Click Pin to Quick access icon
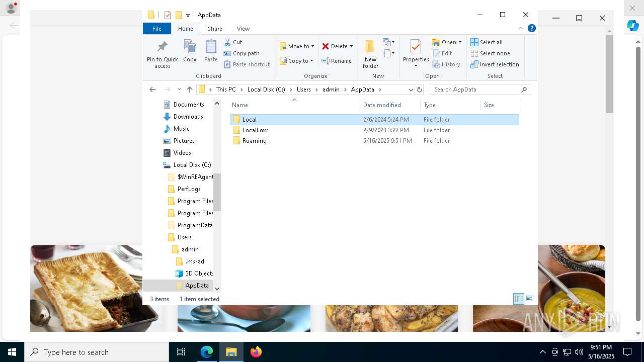The image size is (644, 362). 162,47
